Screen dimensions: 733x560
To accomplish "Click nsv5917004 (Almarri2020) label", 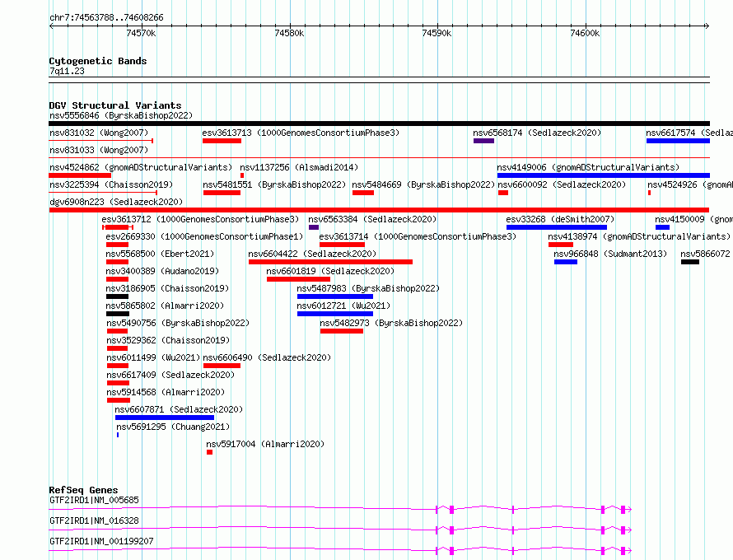I will (265, 444).
